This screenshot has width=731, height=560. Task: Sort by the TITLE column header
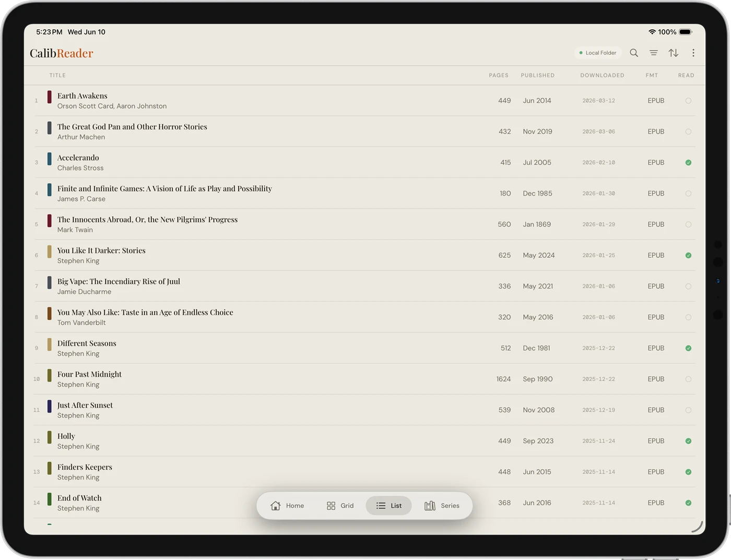pyautogui.click(x=57, y=75)
